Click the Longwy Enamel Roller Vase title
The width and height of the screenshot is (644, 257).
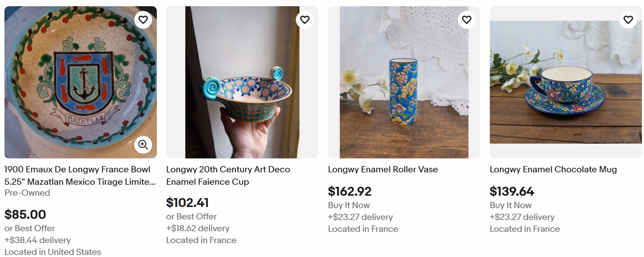[x=382, y=169]
